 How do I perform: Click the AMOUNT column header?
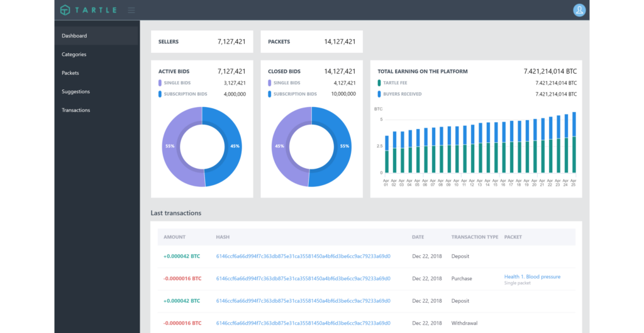175,237
